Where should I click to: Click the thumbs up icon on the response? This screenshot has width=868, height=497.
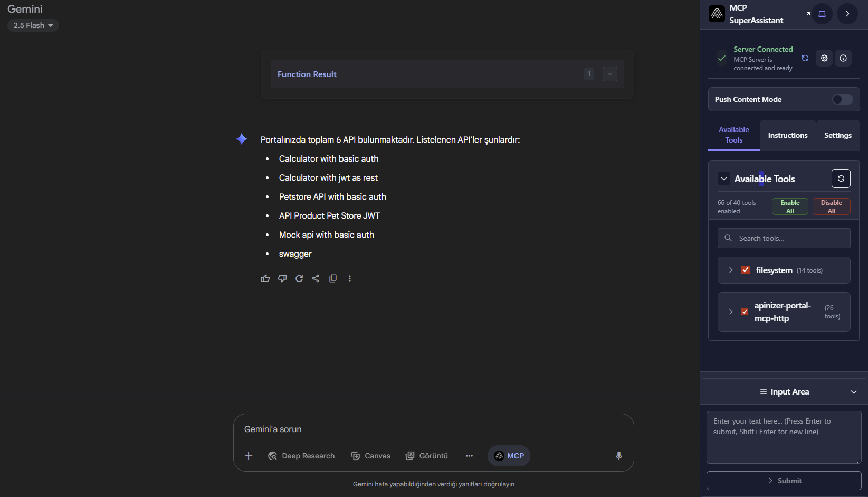[265, 278]
